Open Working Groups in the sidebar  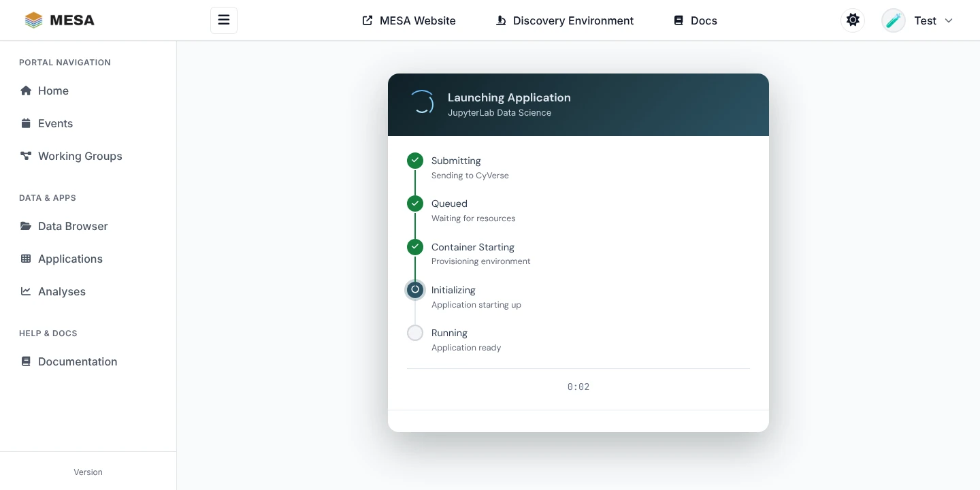click(x=88, y=156)
